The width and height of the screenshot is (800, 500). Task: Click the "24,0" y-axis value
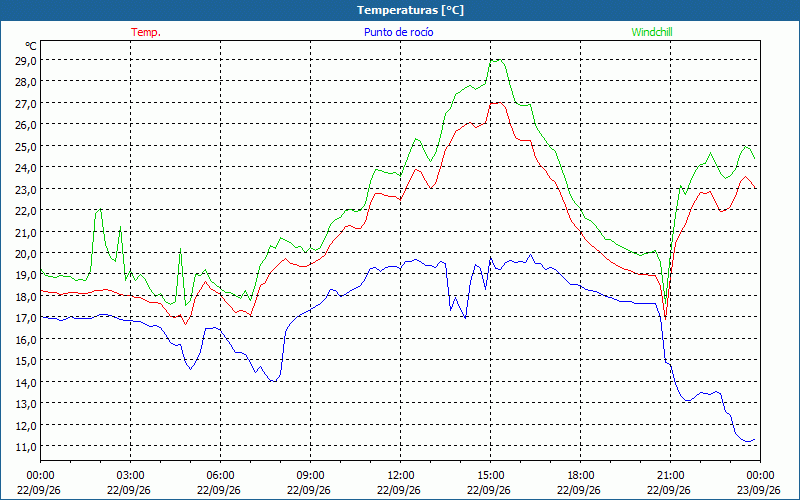click(x=26, y=168)
